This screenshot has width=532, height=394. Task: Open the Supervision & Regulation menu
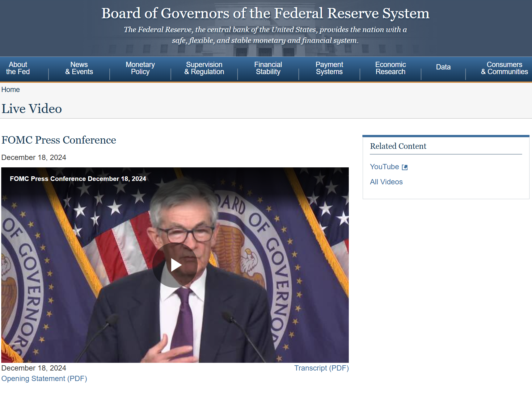(204, 68)
